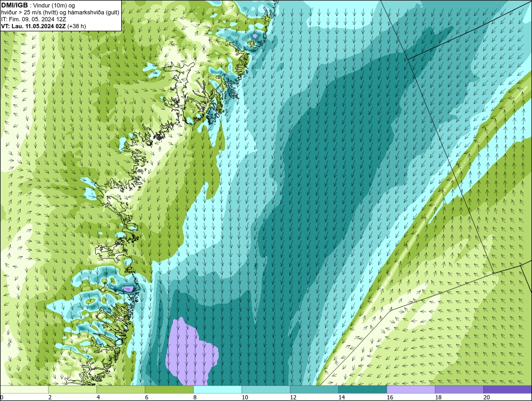
Task: Click the legend label '12'
Action: pos(293,397)
